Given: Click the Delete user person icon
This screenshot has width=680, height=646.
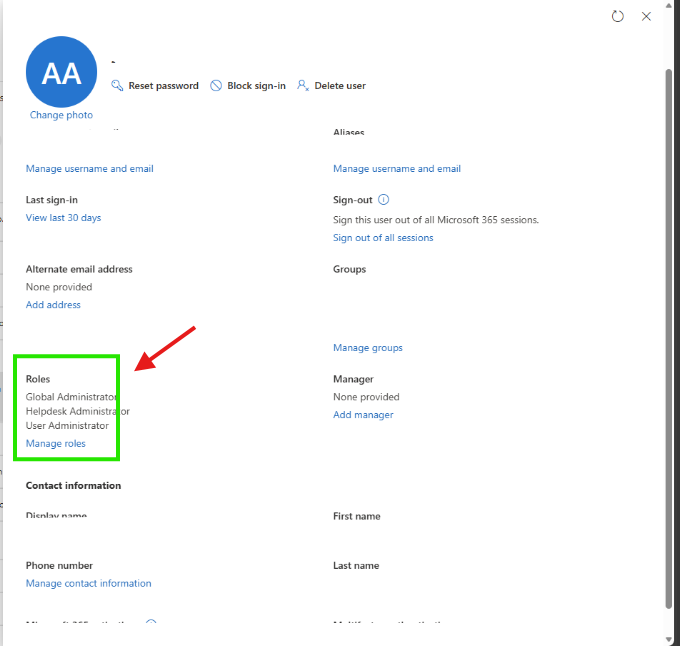Looking at the screenshot, I should pyautogui.click(x=303, y=85).
